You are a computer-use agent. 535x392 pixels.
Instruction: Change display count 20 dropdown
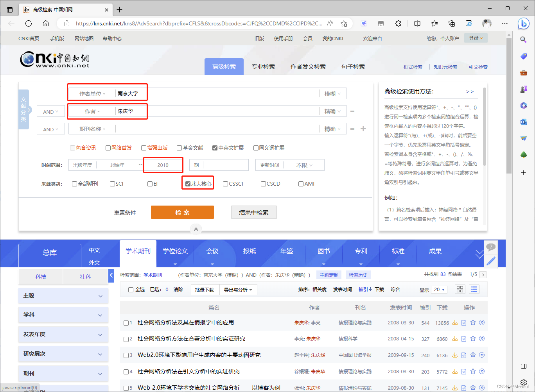[x=440, y=290]
